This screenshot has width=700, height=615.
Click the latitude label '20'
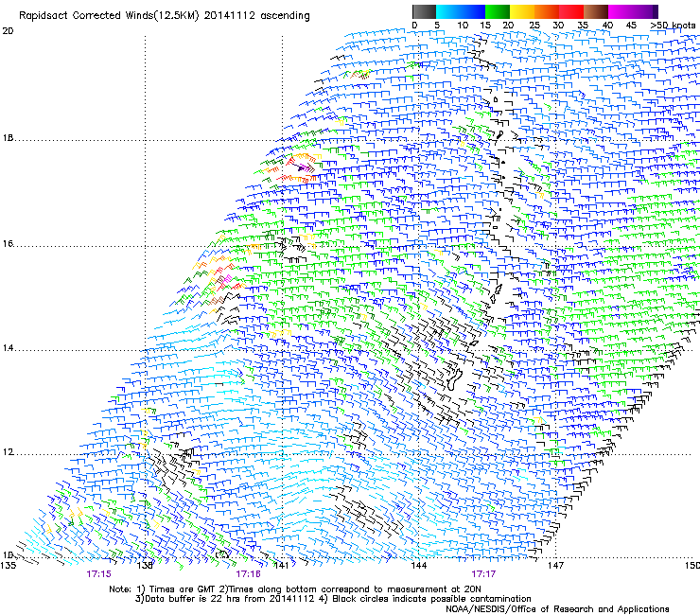click(8, 31)
